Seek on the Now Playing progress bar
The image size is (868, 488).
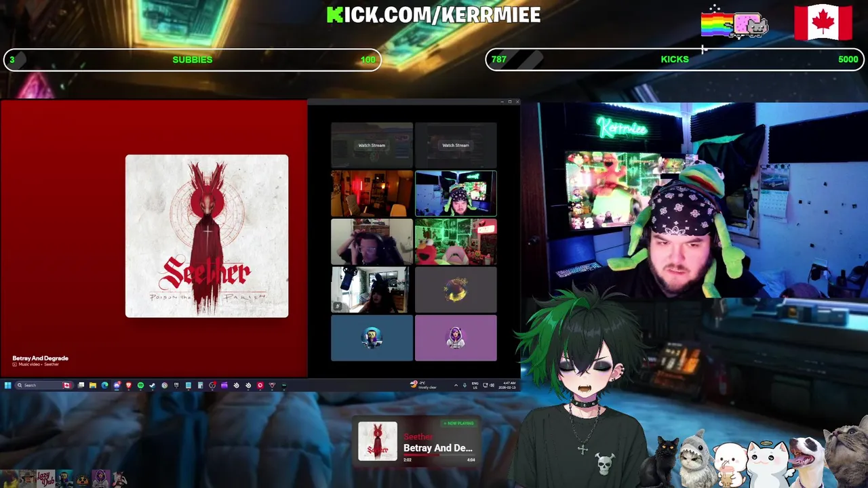tap(439, 455)
